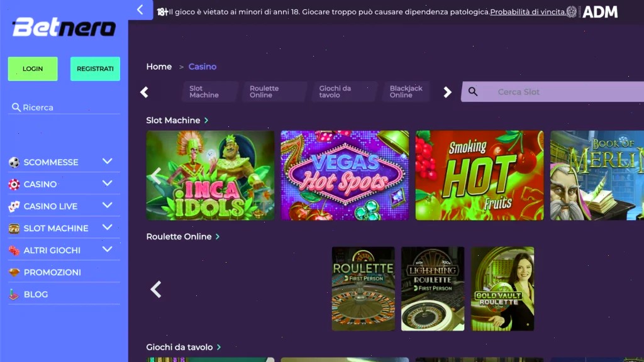Open the Vegas Hot Spots slot game
The height and width of the screenshot is (362, 644).
pyautogui.click(x=345, y=175)
